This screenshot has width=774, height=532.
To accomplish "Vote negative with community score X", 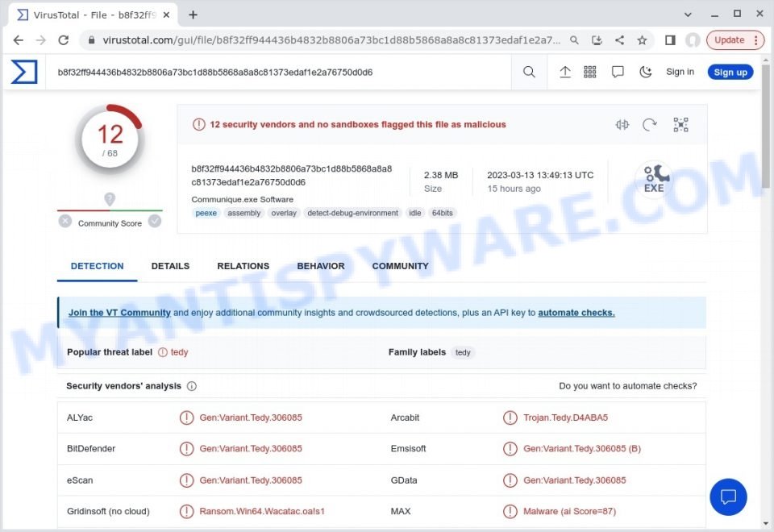I will 64,221.
